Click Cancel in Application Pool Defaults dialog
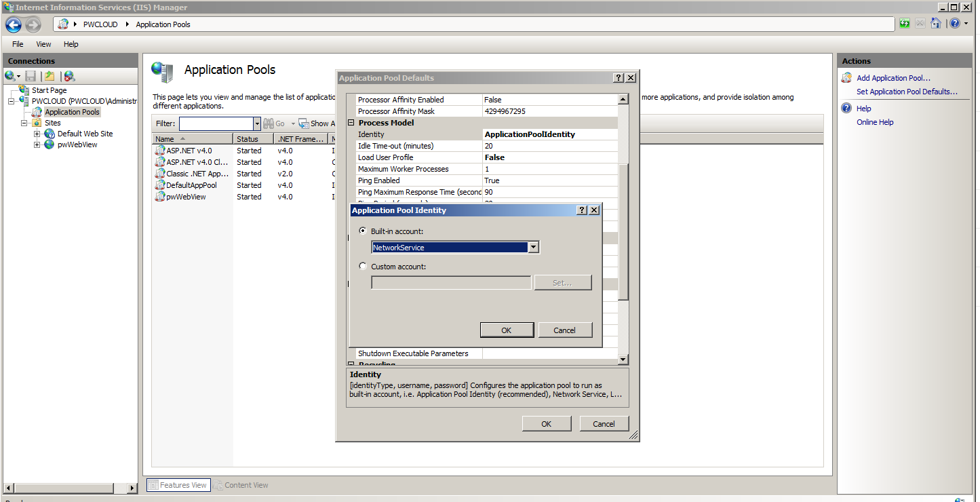 pos(604,423)
